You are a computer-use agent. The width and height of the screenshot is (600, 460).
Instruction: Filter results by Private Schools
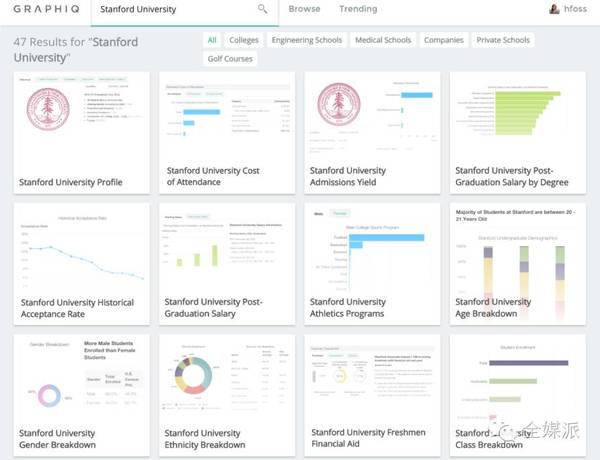tap(503, 40)
